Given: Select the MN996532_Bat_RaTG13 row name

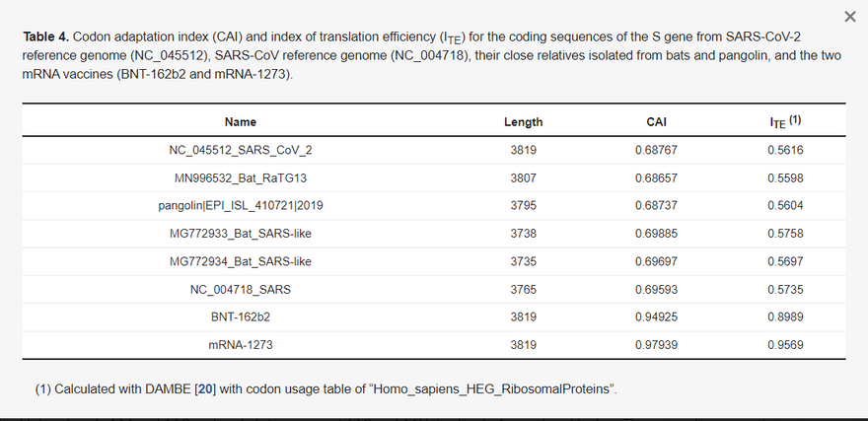Looking at the screenshot, I should [x=241, y=178].
